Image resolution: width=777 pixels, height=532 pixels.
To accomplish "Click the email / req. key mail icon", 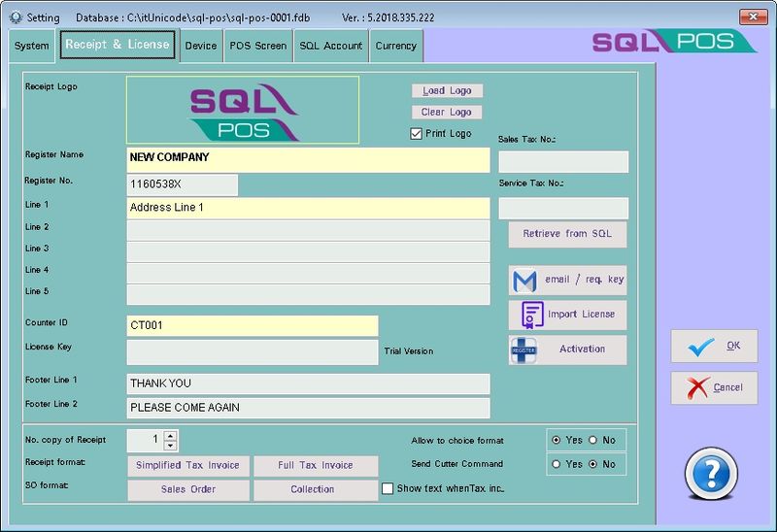I will (x=524, y=281).
